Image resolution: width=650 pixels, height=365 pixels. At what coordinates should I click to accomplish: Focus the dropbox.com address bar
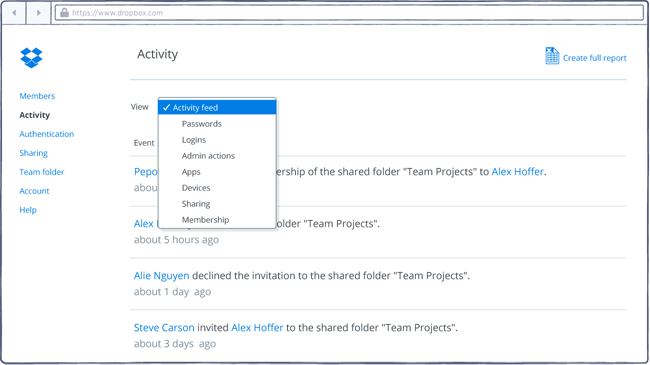point(349,13)
